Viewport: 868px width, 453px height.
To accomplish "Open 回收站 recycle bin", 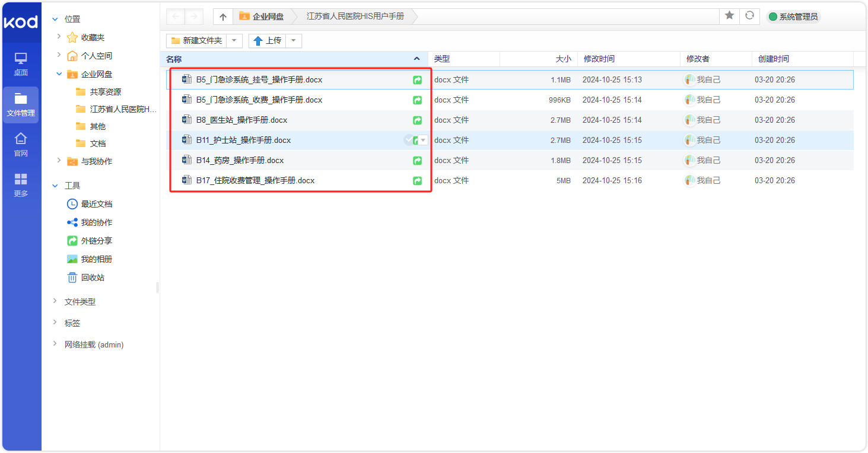I will 86,277.
